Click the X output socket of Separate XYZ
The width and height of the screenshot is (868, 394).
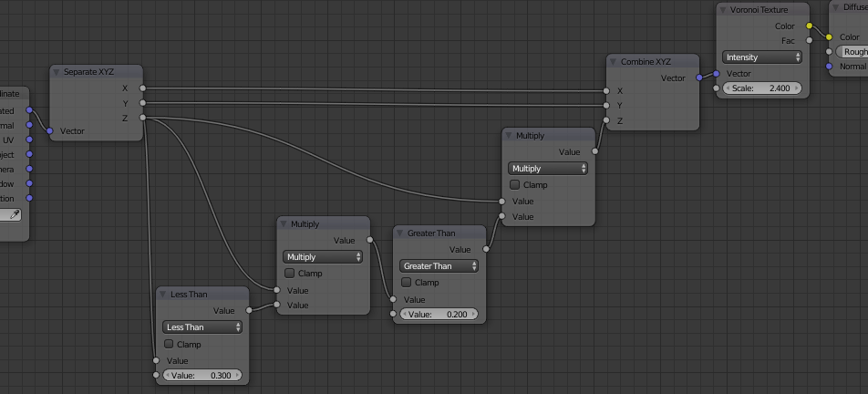point(142,88)
